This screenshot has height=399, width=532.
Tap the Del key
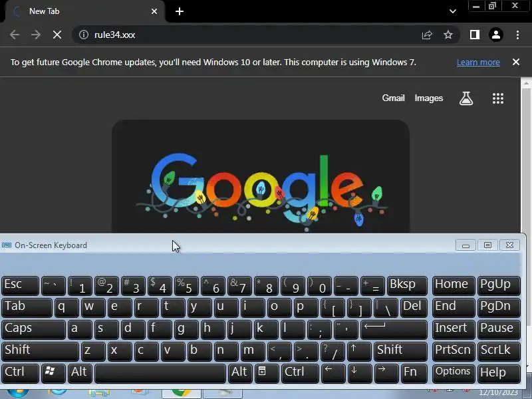(x=414, y=307)
